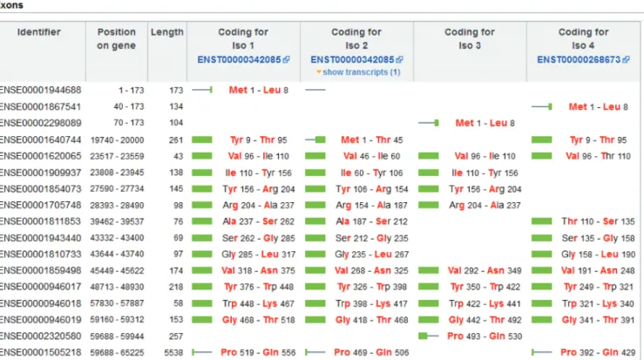Click Iso 4 exon bar for ENSE00001505218

[x=542, y=352]
